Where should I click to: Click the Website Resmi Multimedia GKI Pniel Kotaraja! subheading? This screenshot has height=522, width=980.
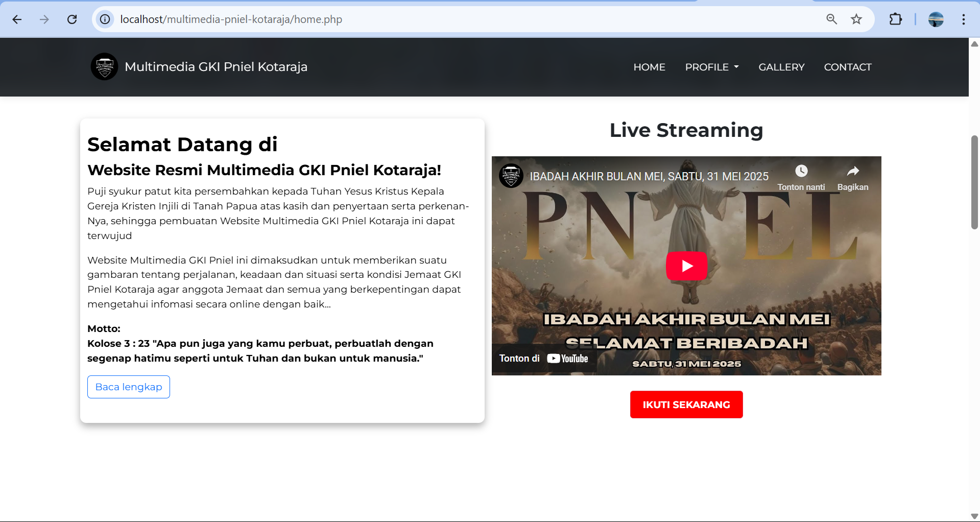pos(264,170)
